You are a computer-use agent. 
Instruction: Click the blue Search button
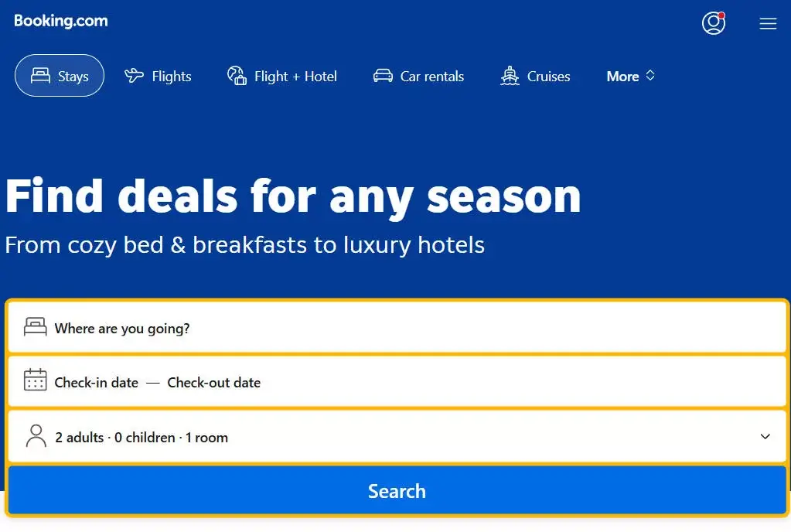click(397, 491)
